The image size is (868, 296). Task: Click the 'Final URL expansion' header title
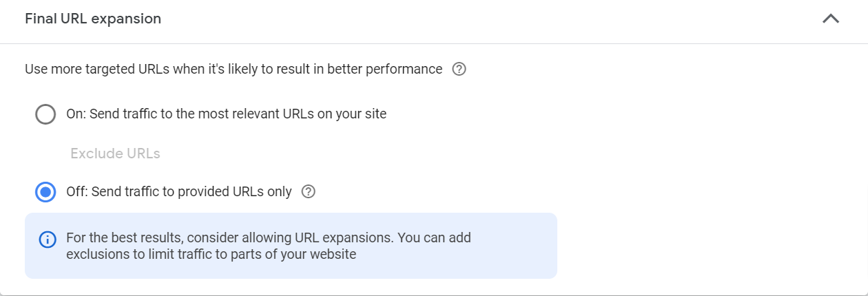pos(93,19)
